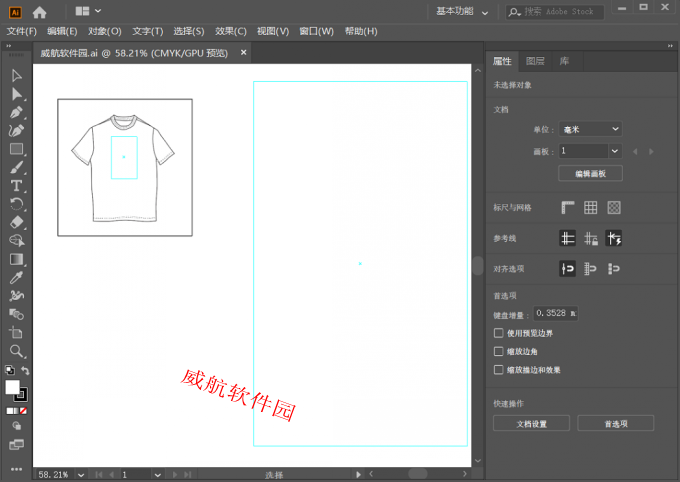Select the Eyedropper tool
The height and width of the screenshot is (482, 680).
coord(16,278)
